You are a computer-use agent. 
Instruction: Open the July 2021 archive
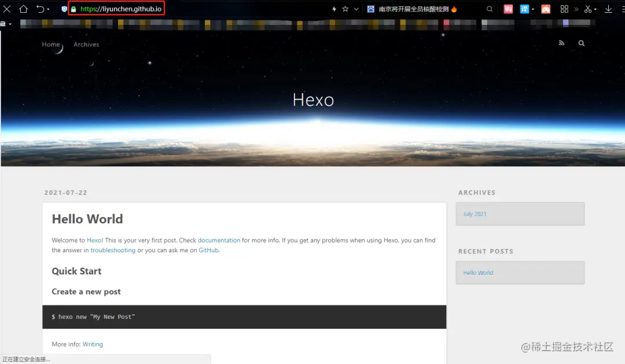point(475,214)
